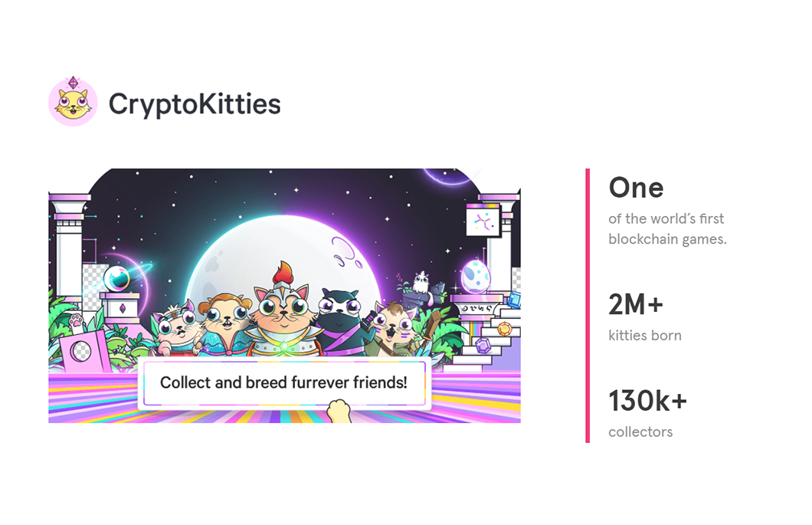
Task: Click the 'One' heading stat
Action: pos(636,188)
